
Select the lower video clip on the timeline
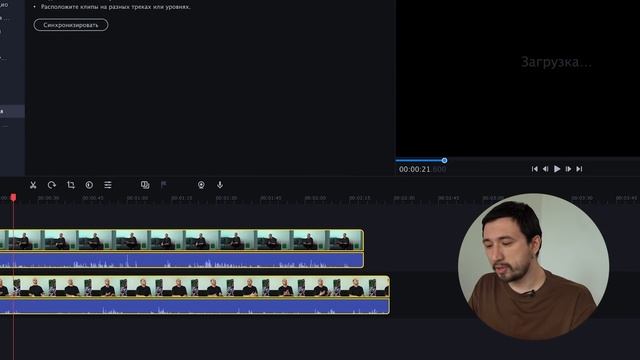tap(195, 287)
